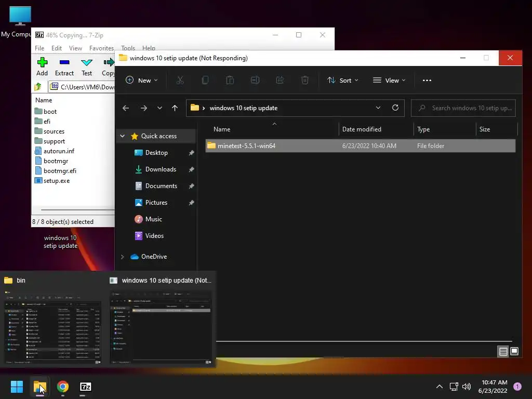Open the Tools menu in 7-Zip
532x399 pixels.
[128, 48]
